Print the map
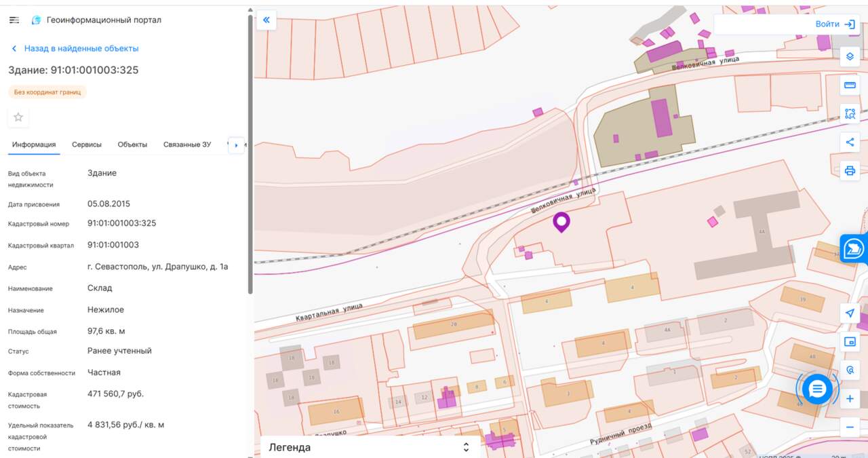The image size is (868, 458). click(850, 170)
